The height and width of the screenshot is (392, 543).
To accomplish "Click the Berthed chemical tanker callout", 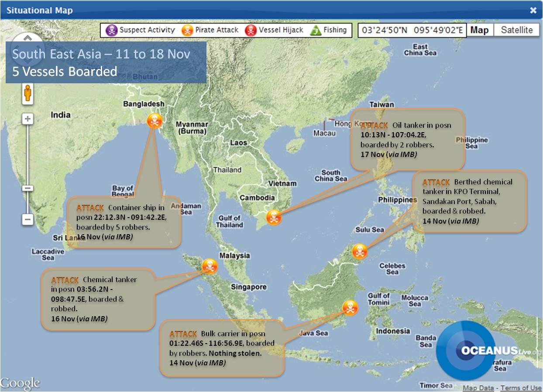I will click(x=470, y=201).
